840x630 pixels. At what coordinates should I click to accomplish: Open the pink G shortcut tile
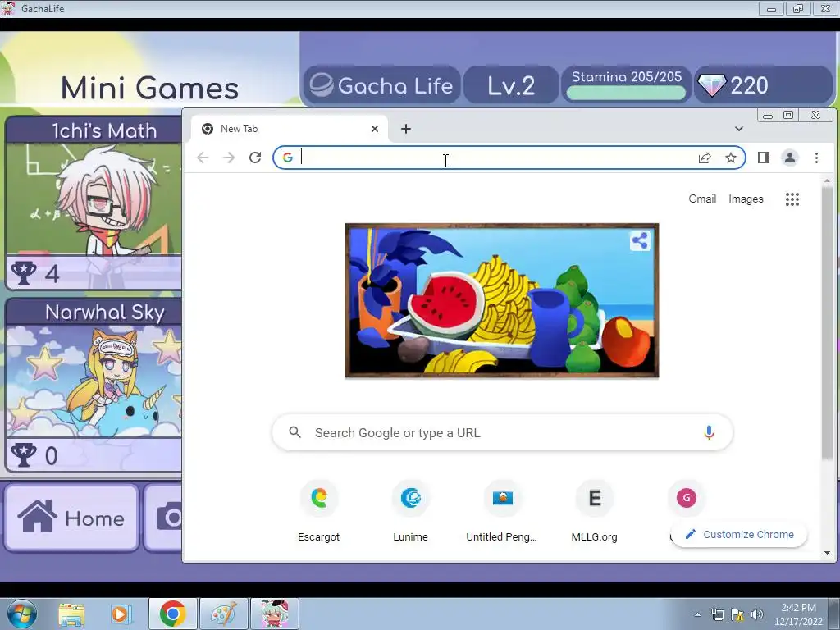click(687, 498)
